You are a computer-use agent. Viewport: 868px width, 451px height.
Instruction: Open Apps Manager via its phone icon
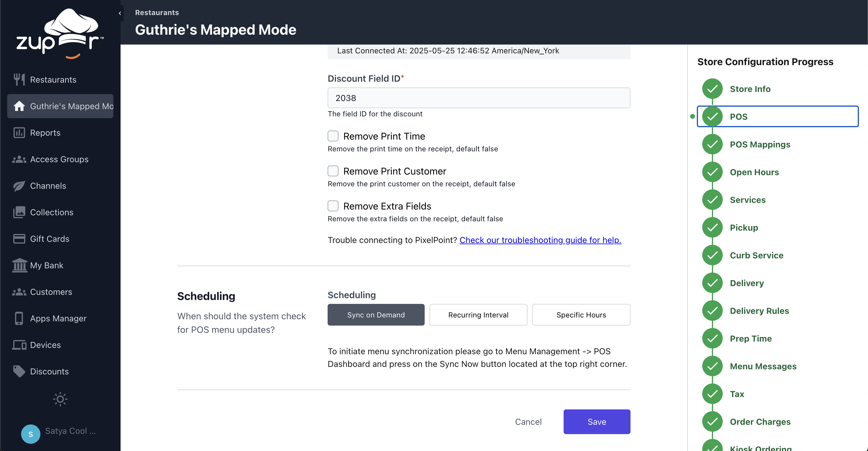tap(19, 318)
